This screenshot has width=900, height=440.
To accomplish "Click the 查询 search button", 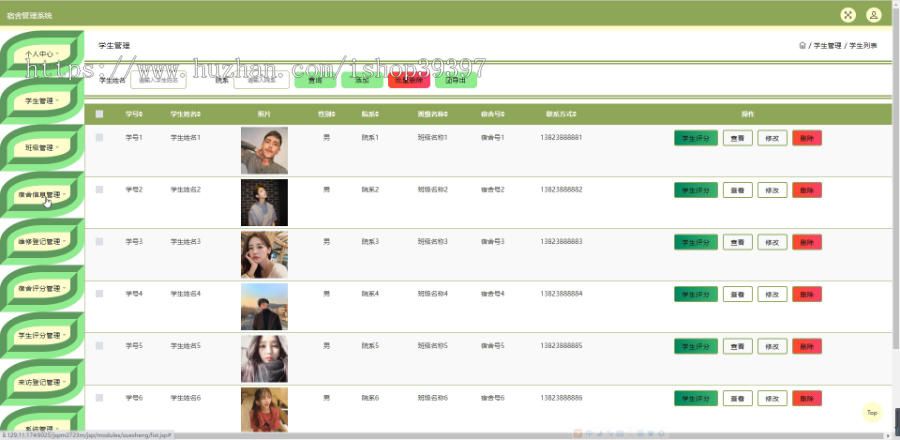I will point(315,80).
